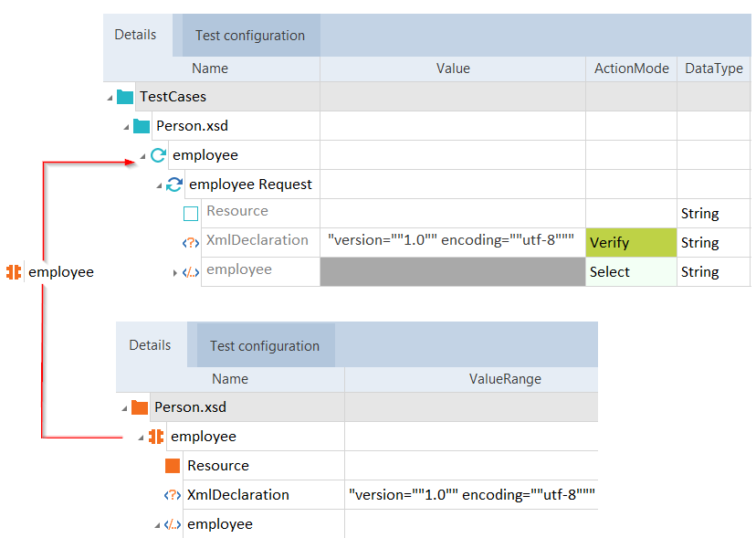Collapse the teal Person.xsd folder node

[126, 127]
